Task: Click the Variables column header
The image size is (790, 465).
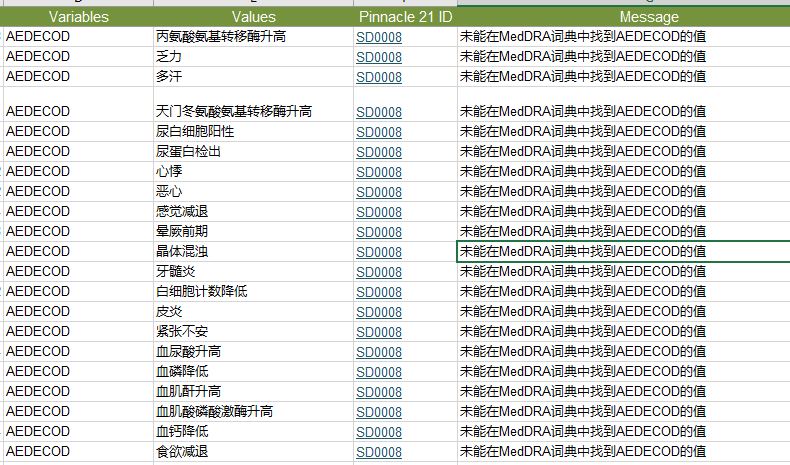Action: pos(78,17)
